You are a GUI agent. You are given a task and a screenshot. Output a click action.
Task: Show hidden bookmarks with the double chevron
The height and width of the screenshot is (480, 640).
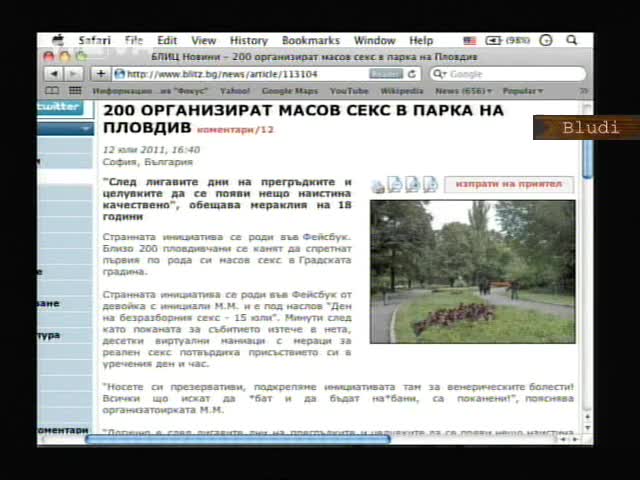[584, 91]
